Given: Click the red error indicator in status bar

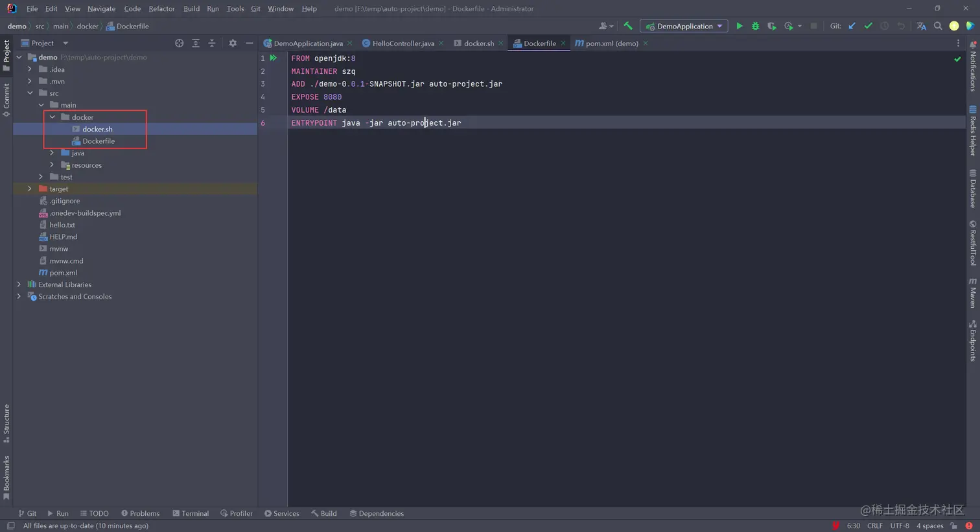Looking at the screenshot, I should click(969, 526).
